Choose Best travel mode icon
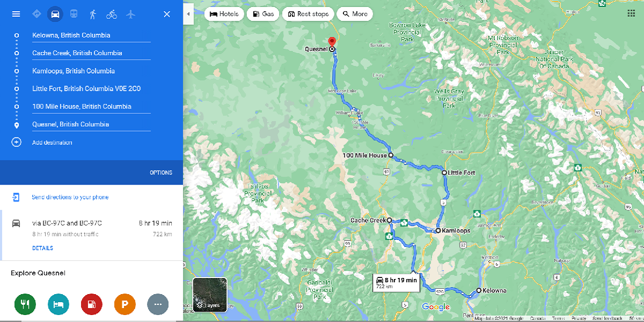Viewport: 644px width, 322px height. [36, 14]
